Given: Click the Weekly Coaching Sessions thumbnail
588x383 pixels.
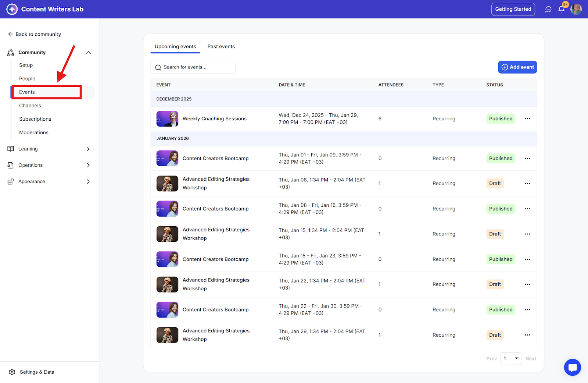Looking at the screenshot, I should coord(167,119).
